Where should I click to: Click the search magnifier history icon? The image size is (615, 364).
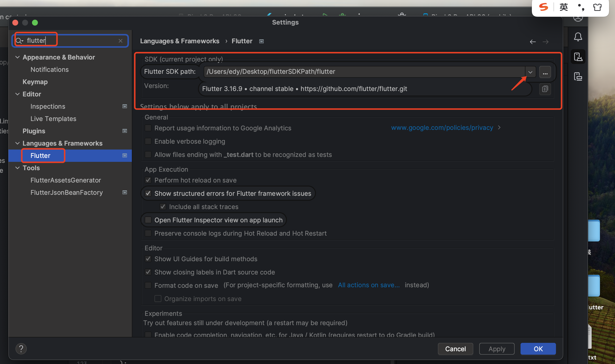pos(19,41)
